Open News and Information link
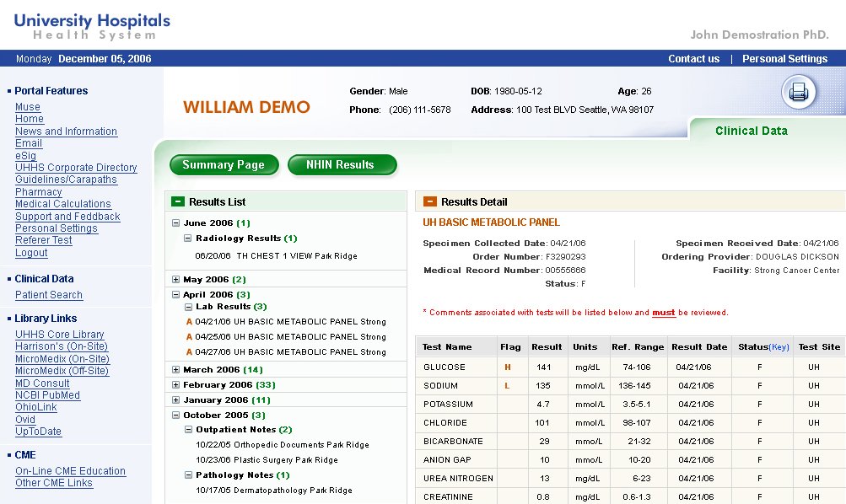846x504 pixels. tap(66, 131)
